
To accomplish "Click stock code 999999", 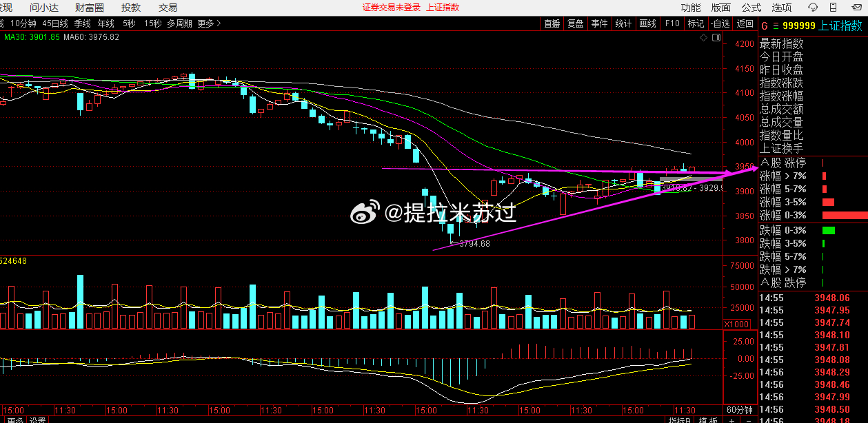I will click(800, 25).
